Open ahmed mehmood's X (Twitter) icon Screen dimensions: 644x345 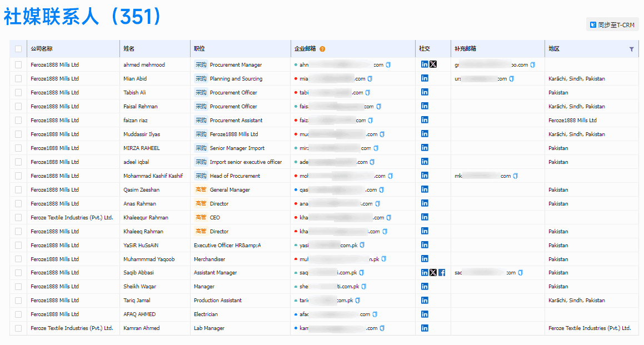433,64
